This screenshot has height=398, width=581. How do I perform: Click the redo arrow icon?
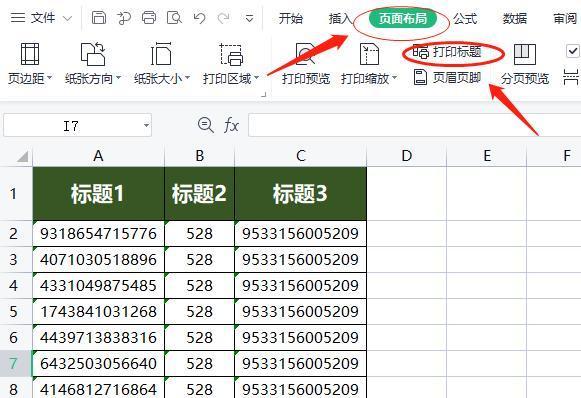point(224,17)
